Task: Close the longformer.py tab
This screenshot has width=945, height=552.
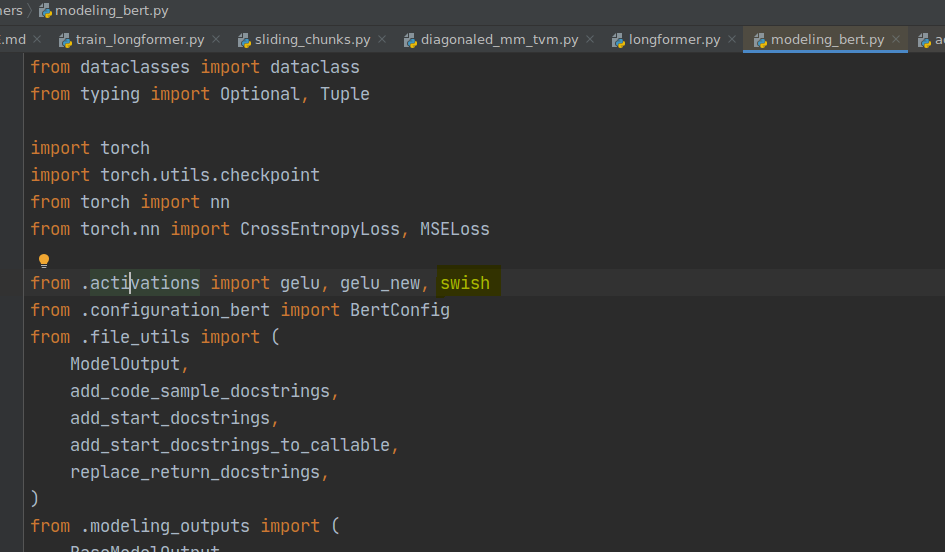Action: tap(732, 39)
